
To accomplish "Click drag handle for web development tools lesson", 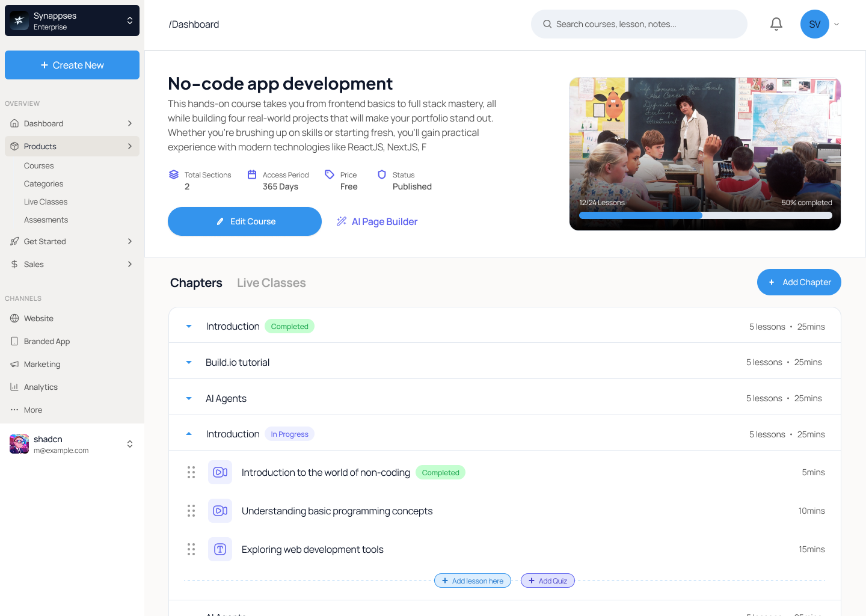I will coord(191,549).
